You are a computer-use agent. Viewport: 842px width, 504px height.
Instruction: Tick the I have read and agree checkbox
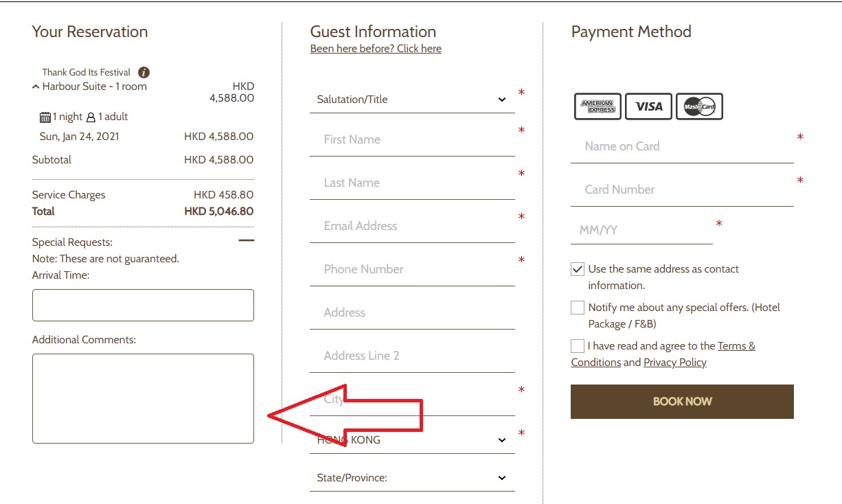[578, 346]
